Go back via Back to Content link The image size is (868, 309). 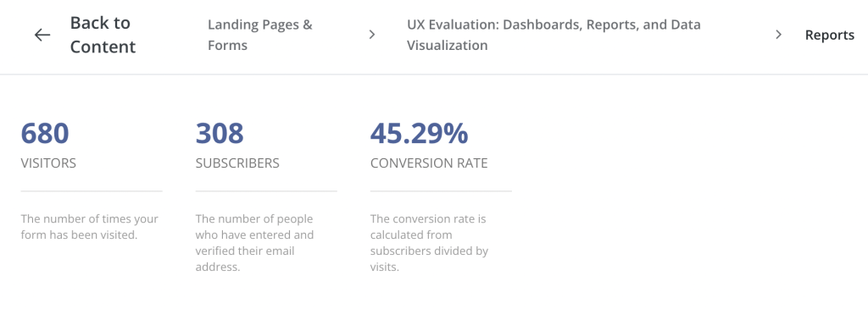(x=103, y=35)
